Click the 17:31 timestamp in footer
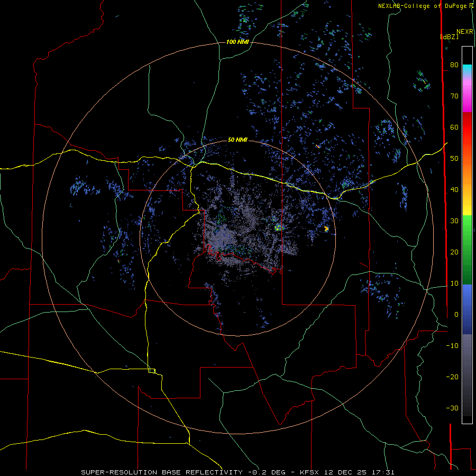476x476 pixels. click(384, 472)
